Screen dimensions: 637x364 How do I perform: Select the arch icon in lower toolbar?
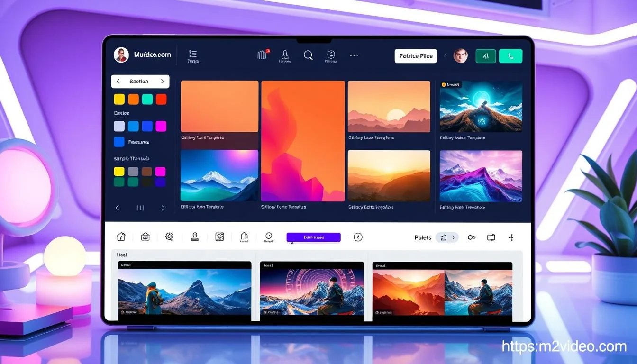tap(244, 236)
